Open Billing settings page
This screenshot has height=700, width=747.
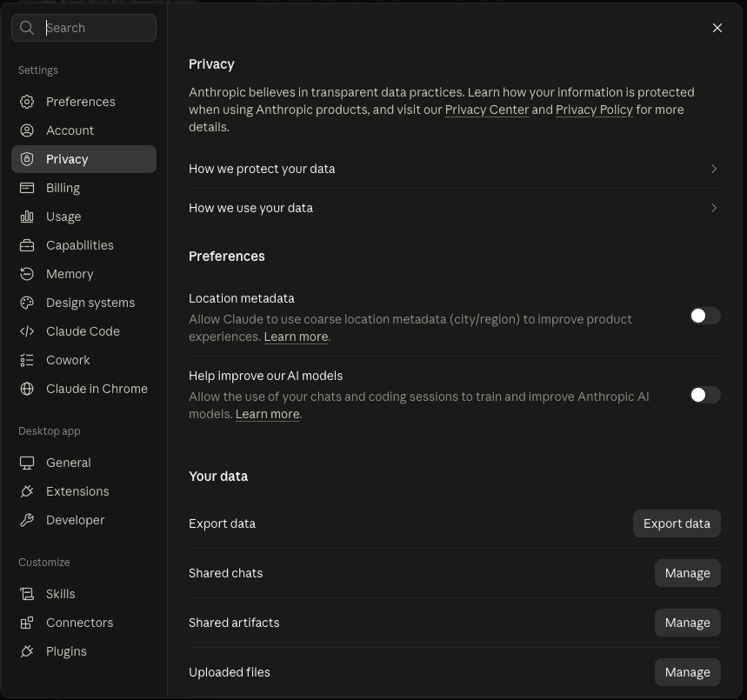[x=83, y=188]
